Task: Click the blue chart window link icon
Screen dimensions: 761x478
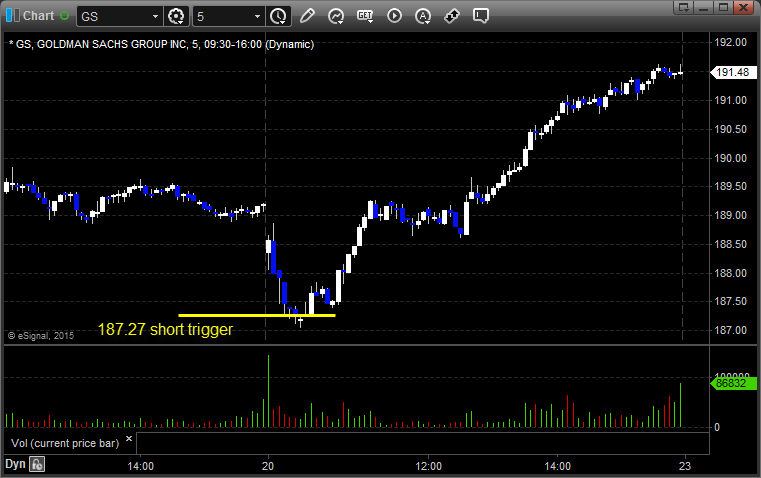Action: [x=13, y=16]
